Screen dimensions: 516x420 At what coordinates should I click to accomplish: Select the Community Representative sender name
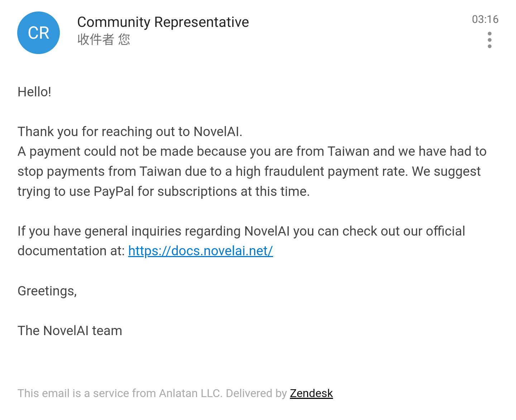click(163, 22)
